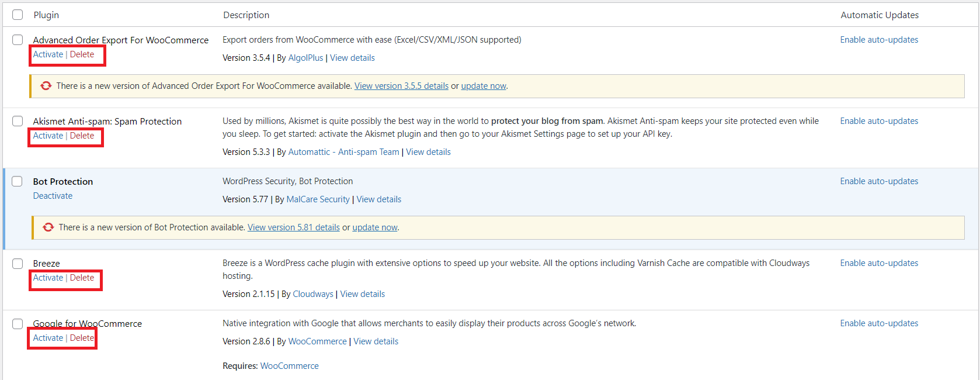Enable auto-updates for Bot Protection
The image size is (980, 380).
pos(879,181)
